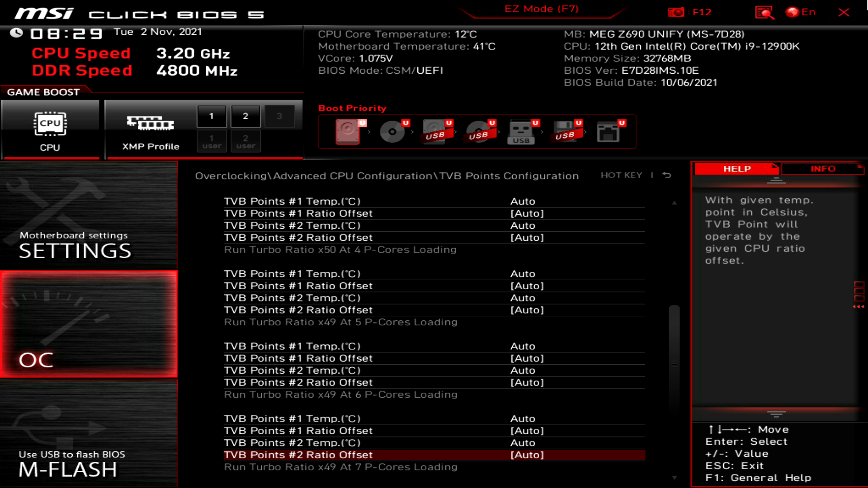Expand TVB Points #2 Ratio Offset dropdown
Image resolution: width=868 pixels, height=488 pixels.
[x=526, y=455]
